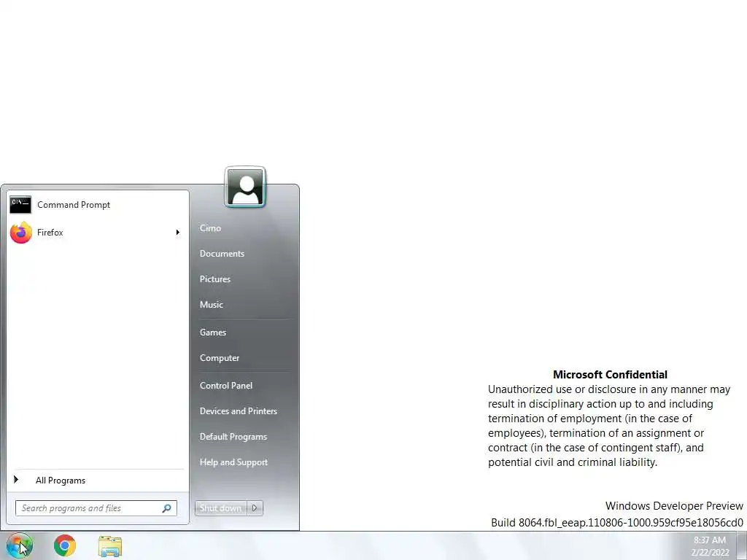
Task: Open Command Prompt from Start menu
Action: click(x=98, y=205)
